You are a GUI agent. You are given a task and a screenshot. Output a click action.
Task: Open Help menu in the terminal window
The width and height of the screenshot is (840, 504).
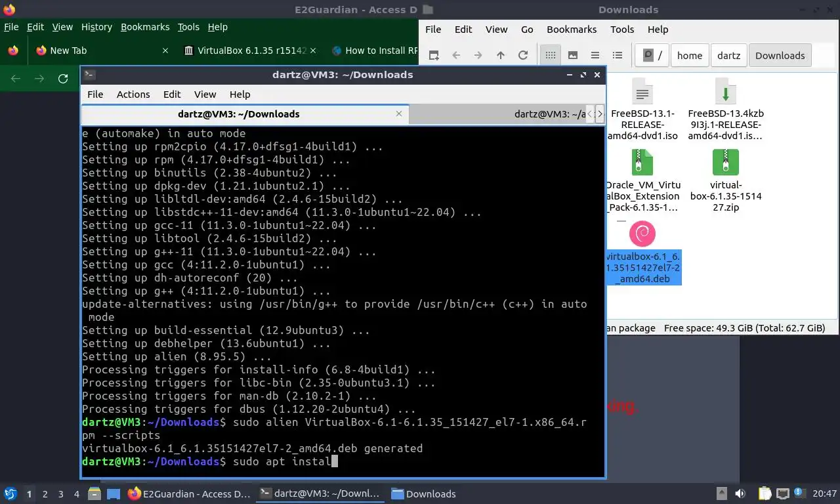[x=240, y=94]
